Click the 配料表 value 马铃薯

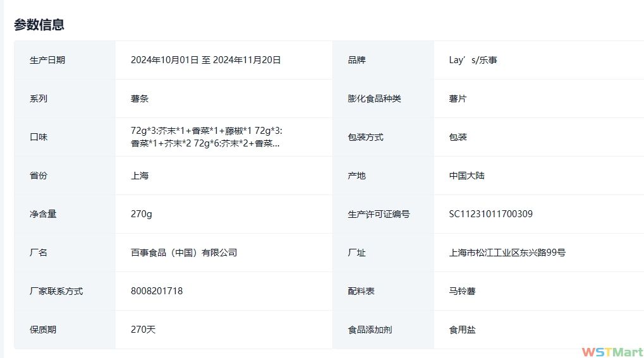pyautogui.click(x=462, y=291)
